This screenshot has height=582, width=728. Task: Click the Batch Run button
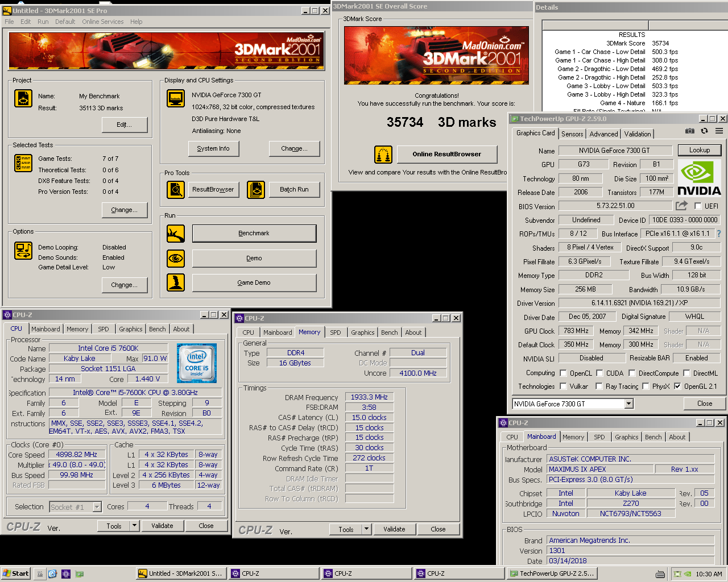click(x=294, y=189)
